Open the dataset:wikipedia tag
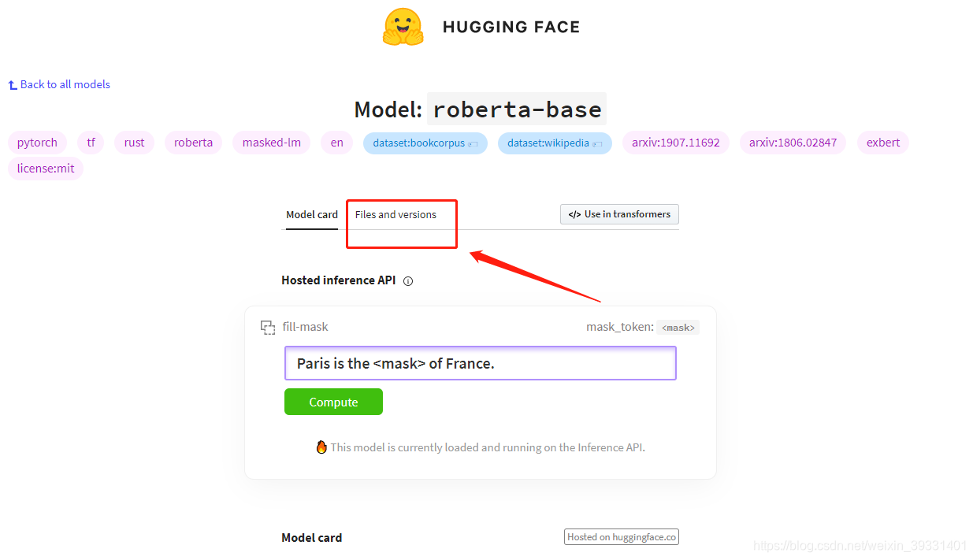The width and height of the screenshot is (973, 560). [x=555, y=143]
